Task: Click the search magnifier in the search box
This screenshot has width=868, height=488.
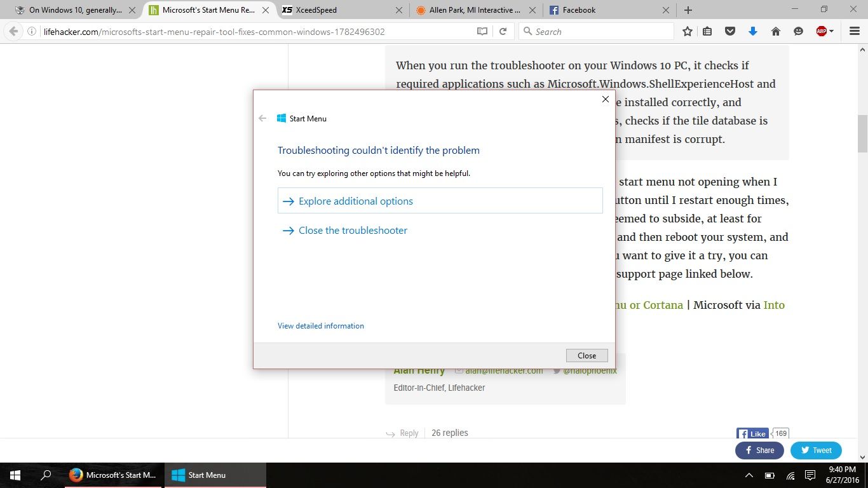Action: coord(527,31)
